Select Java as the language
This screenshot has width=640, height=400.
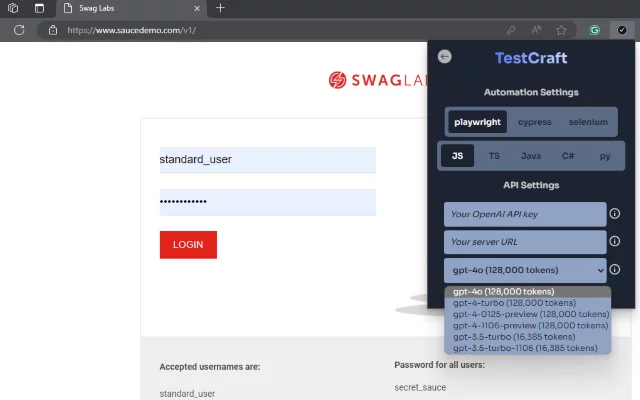(x=531, y=156)
